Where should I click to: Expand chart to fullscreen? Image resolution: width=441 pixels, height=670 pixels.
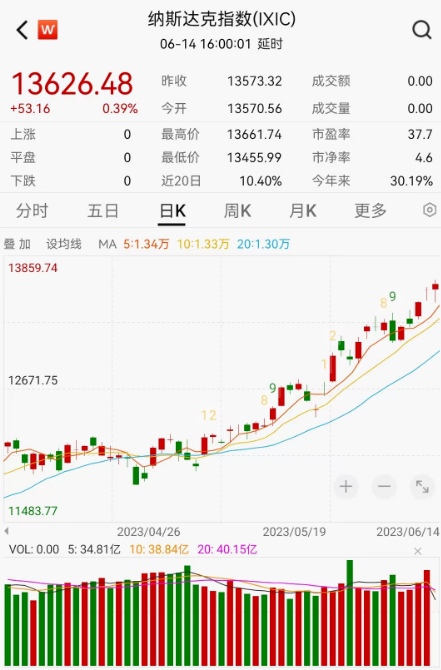coord(422,486)
